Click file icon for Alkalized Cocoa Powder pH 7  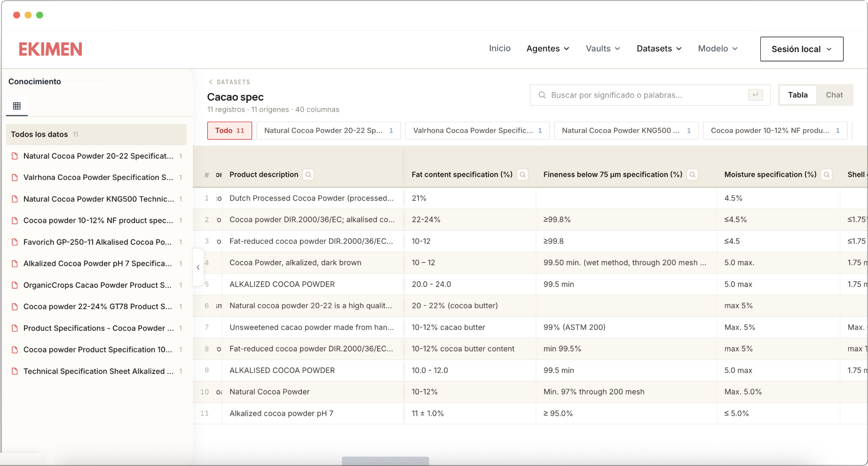[15, 264]
